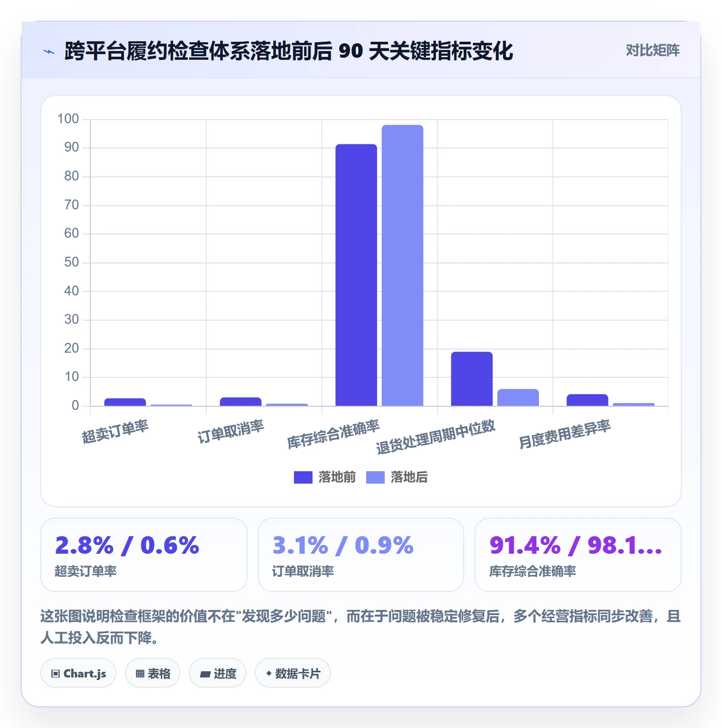This screenshot has width=722, height=728.
Task: Click the chart title 跨平台履约检查体系落地前后
Action: [x=199, y=51]
